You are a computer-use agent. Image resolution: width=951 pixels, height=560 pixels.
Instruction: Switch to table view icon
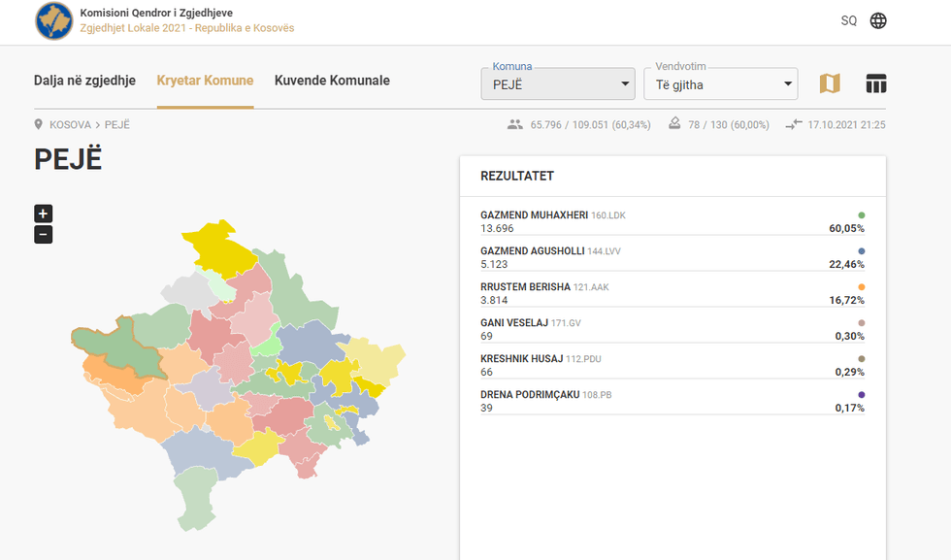pos(876,83)
